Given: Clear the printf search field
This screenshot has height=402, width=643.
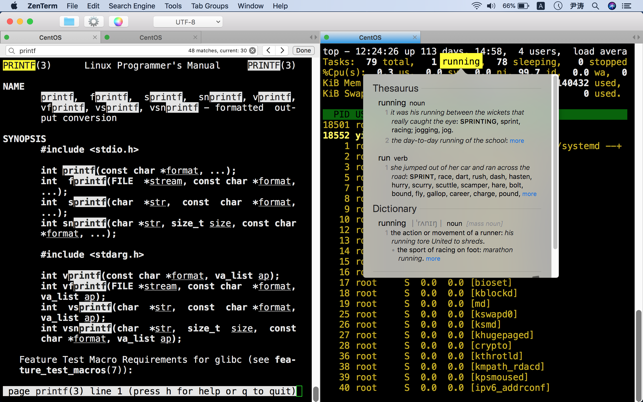Looking at the screenshot, I should coord(253,50).
